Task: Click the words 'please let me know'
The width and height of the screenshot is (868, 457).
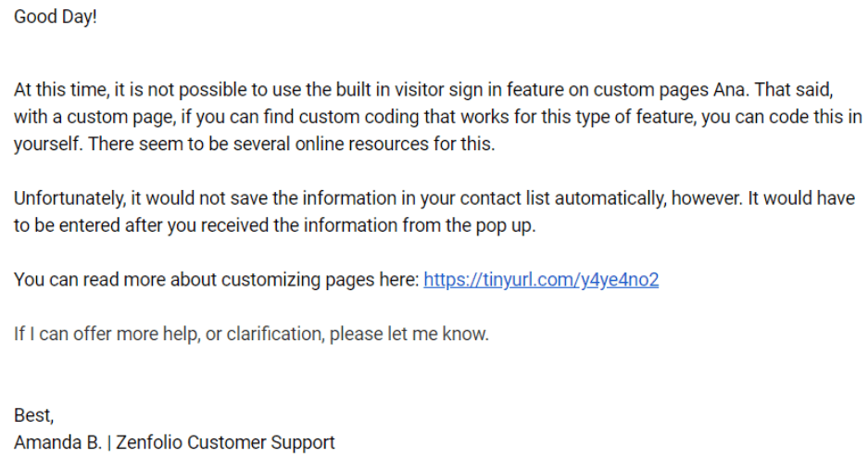Action: (x=409, y=334)
